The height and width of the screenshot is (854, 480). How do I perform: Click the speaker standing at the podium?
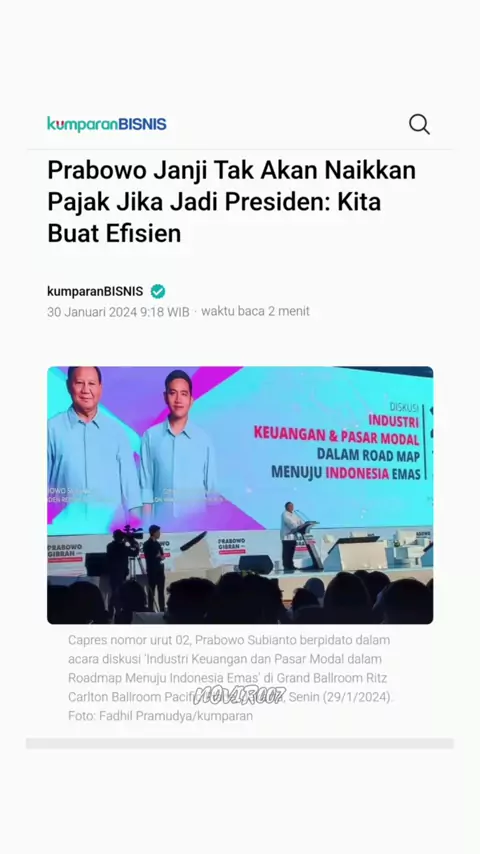[289, 536]
